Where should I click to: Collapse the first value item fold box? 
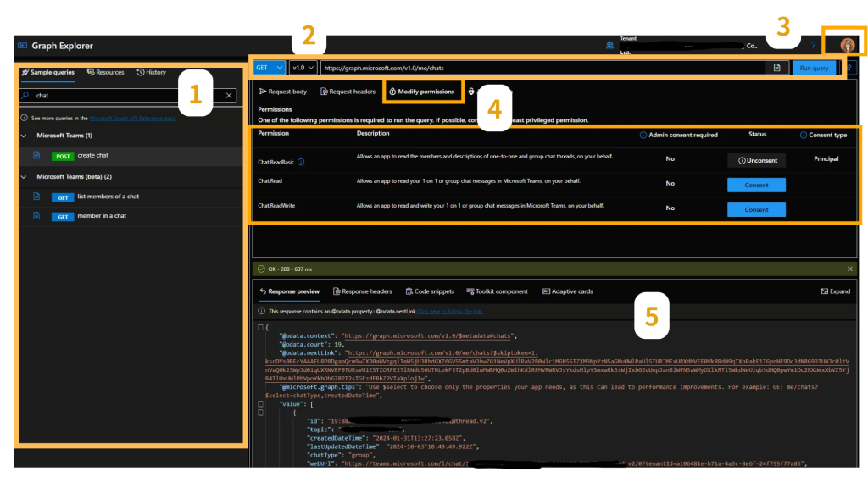(261, 413)
